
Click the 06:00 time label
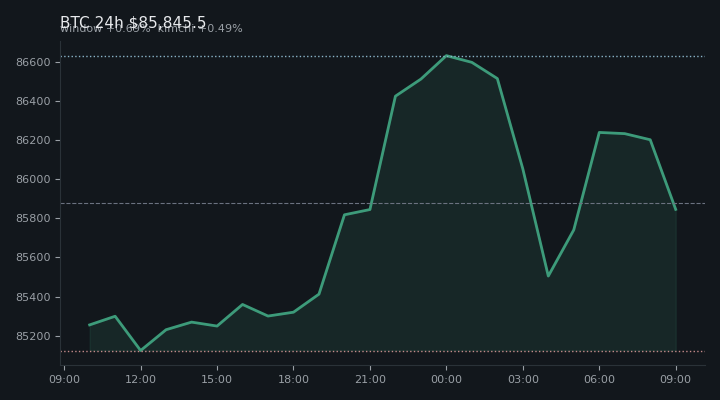(x=599, y=379)
